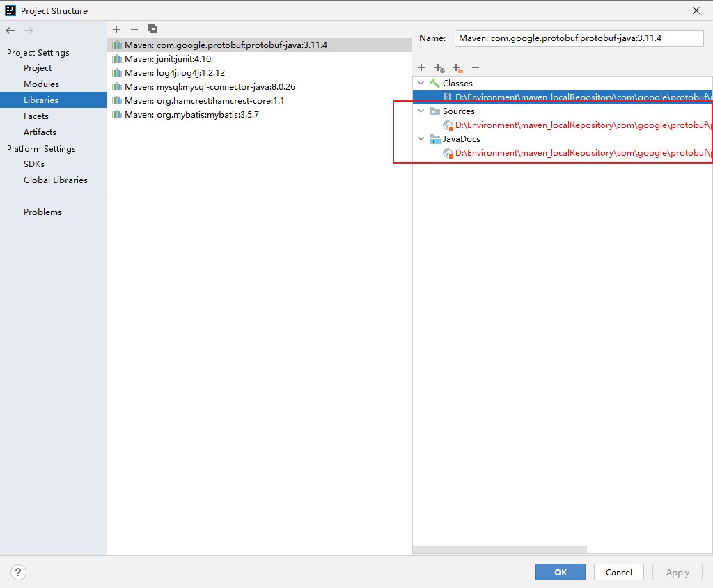The height and width of the screenshot is (588, 713).
Task: Open the Artifacts settings page
Action: [x=40, y=132]
